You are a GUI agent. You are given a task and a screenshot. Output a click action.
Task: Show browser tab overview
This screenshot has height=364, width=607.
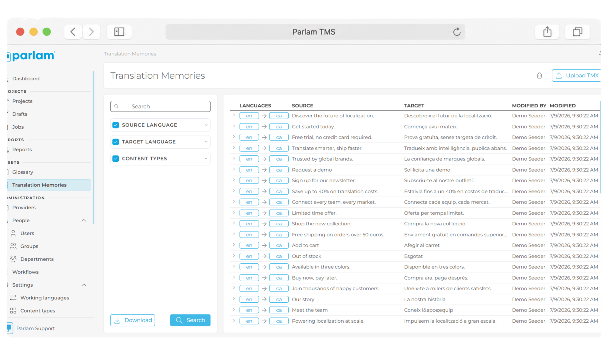coord(577,32)
